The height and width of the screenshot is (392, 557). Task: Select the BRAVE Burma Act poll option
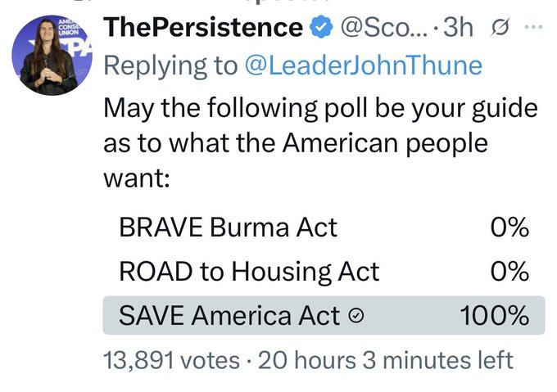pyautogui.click(x=229, y=227)
